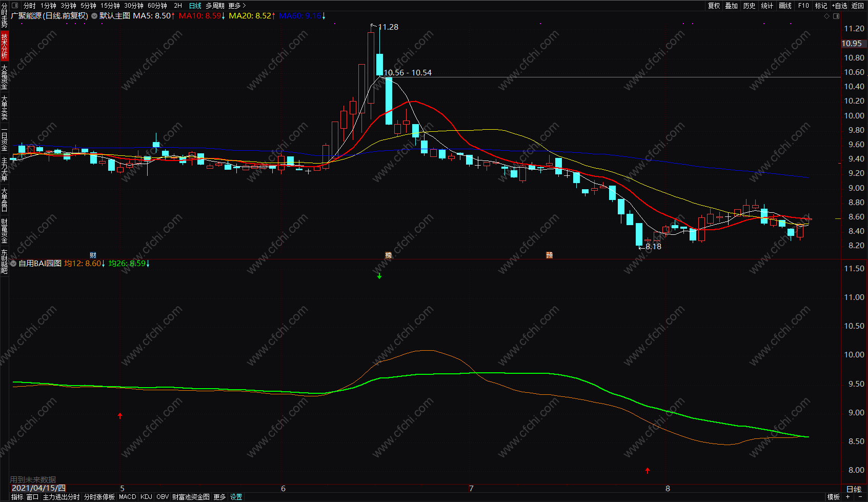Add stock with +自选 button
The height and width of the screenshot is (502, 868).
[x=840, y=6]
